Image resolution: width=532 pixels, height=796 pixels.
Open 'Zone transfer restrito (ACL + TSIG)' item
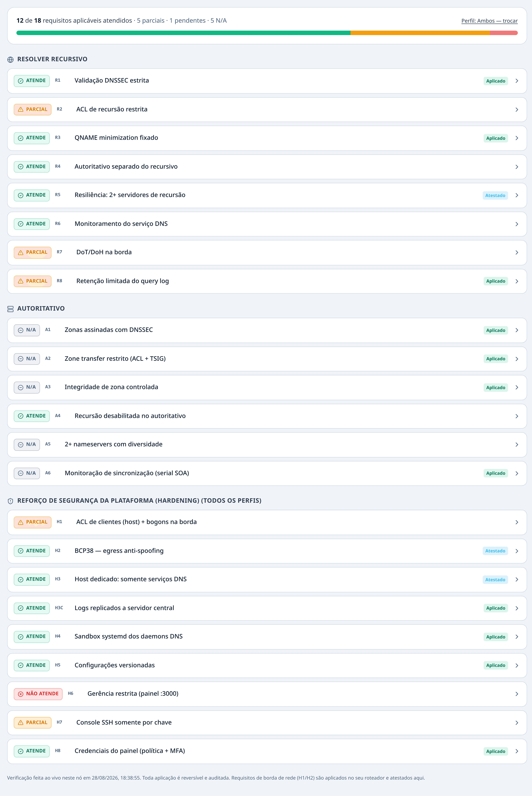pos(267,359)
